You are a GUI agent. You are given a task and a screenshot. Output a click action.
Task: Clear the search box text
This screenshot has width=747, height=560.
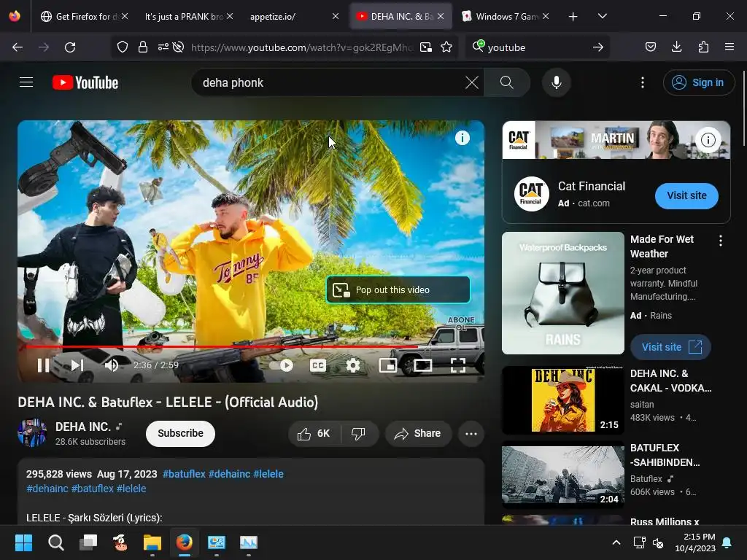[472, 82]
